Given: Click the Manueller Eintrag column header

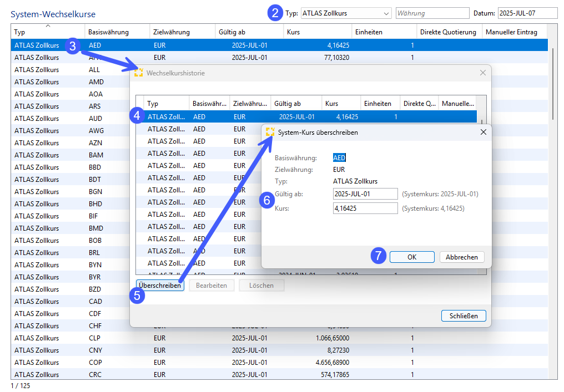Looking at the screenshot, I should (515, 32).
